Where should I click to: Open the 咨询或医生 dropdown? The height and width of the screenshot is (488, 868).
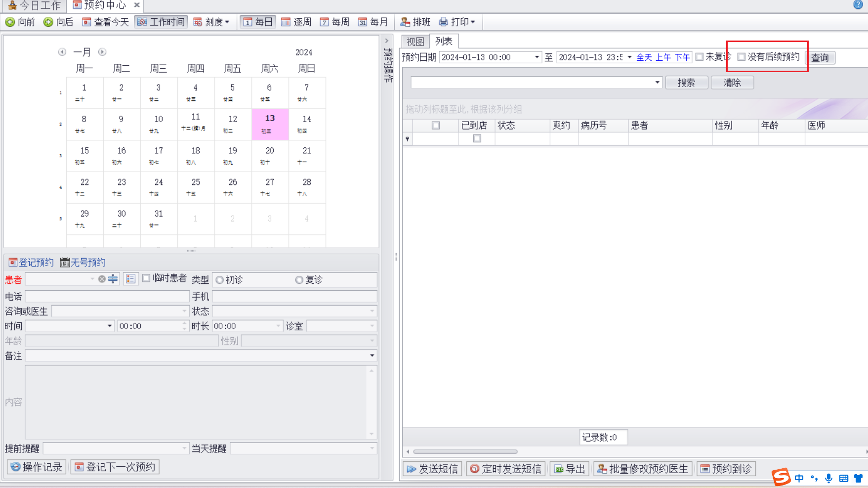(x=184, y=311)
